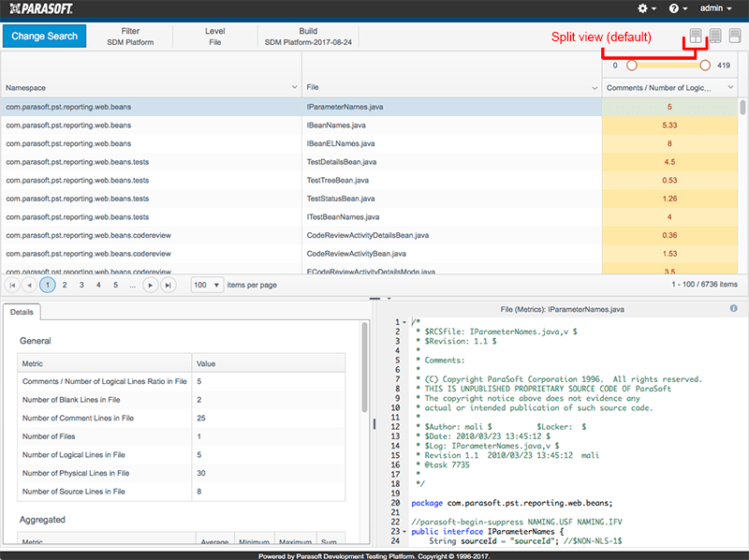Go to last page of results
This screenshot has height=560, width=749.
pyautogui.click(x=168, y=286)
